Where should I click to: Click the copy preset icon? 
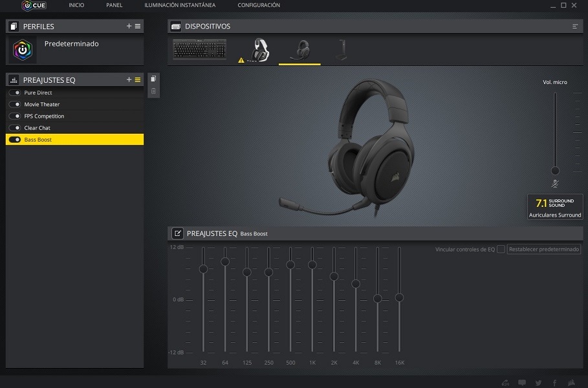click(x=153, y=79)
